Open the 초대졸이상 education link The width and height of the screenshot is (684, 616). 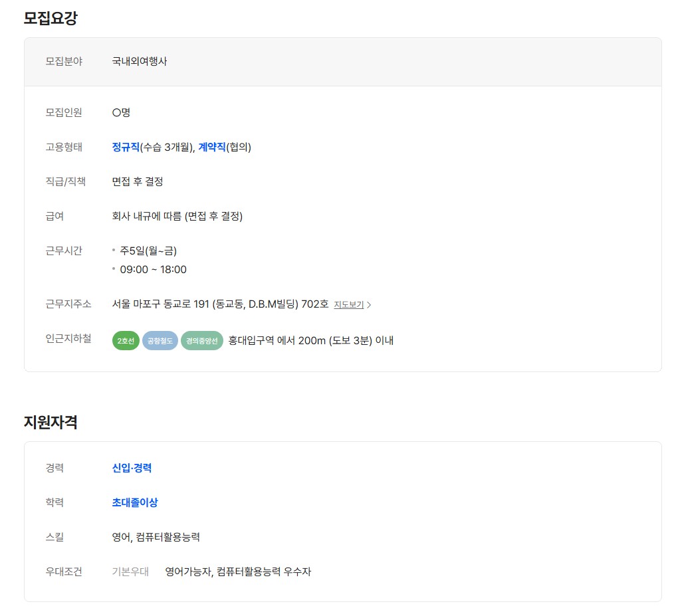tap(135, 502)
